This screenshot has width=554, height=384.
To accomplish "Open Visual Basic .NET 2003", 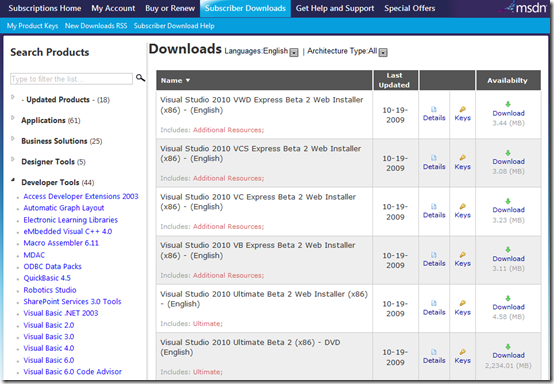I will click(x=61, y=313).
